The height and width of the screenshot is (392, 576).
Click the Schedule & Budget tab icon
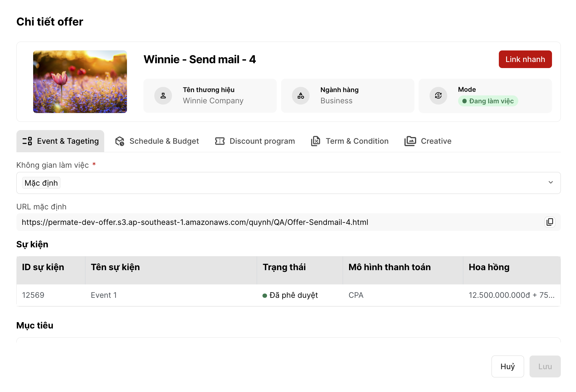120,141
